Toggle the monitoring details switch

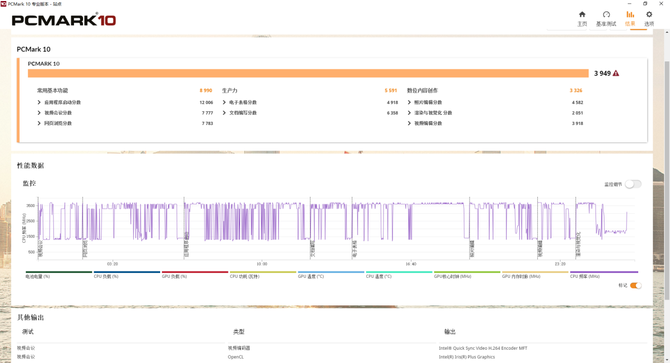[633, 184]
